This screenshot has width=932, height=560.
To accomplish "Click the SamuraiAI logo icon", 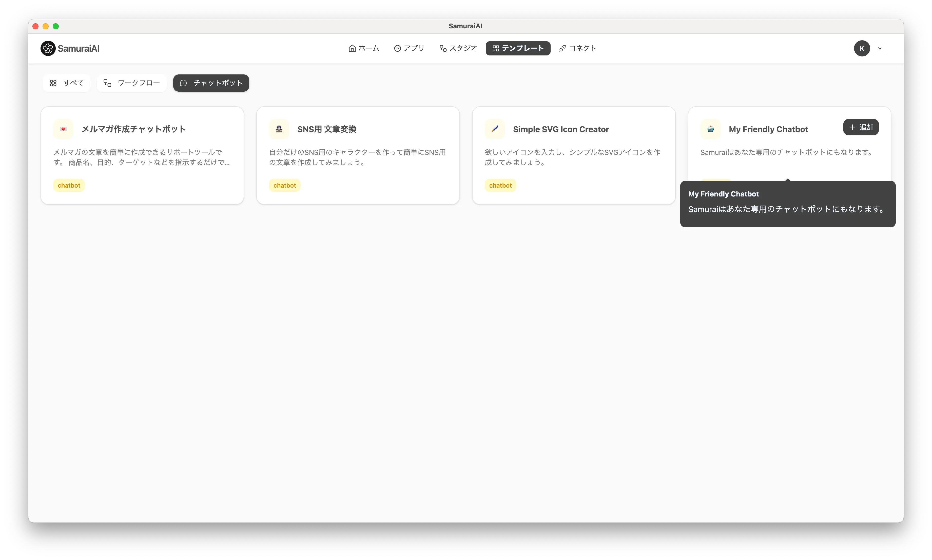I will point(48,48).
